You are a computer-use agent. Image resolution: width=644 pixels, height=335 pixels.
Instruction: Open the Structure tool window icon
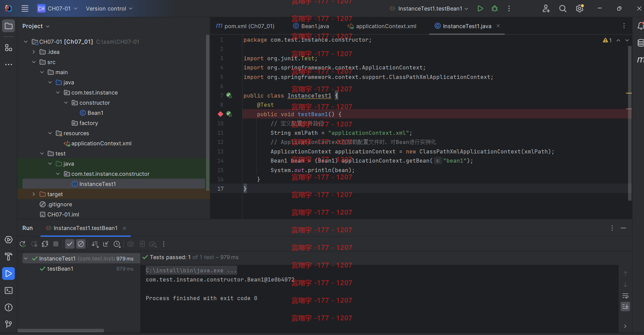pyautogui.click(x=8, y=48)
